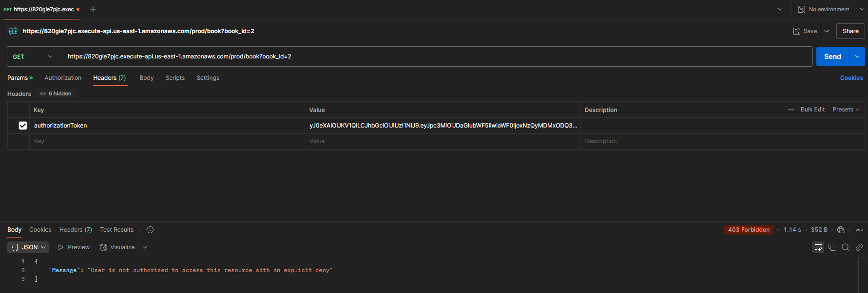This screenshot has height=293, width=868.
Task: Click the network globe icon in response bar
Action: pos(841,230)
